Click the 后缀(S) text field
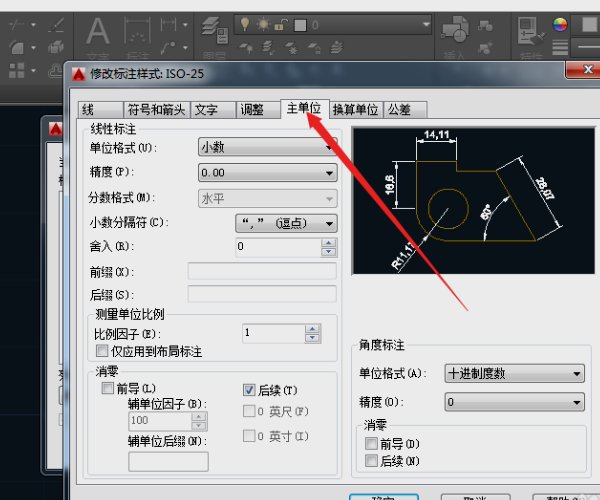The height and width of the screenshot is (500, 600). [x=262, y=294]
